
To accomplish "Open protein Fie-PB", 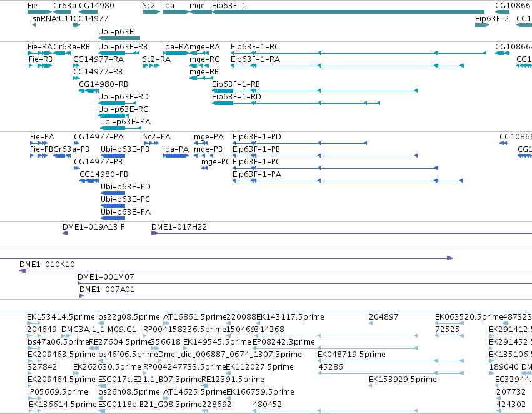I will point(39,156).
